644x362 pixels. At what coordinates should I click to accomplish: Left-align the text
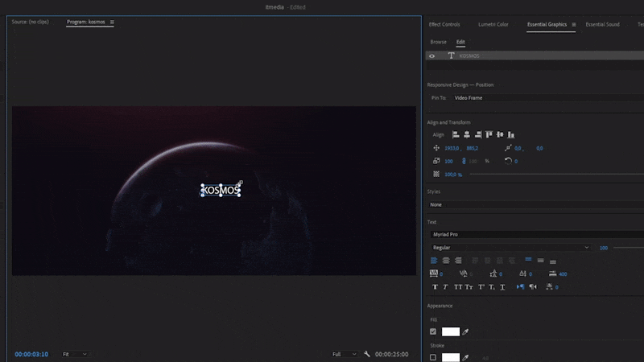pos(434,261)
